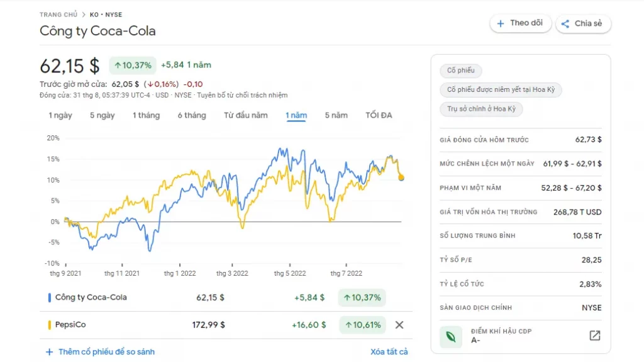This screenshot has width=644, height=362.
Task: Click the PepsiCo comparison row name
Action: (x=70, y=325)
